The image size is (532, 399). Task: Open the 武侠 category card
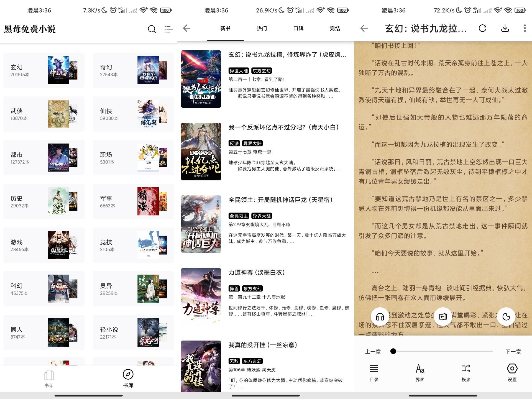[44, 114]
